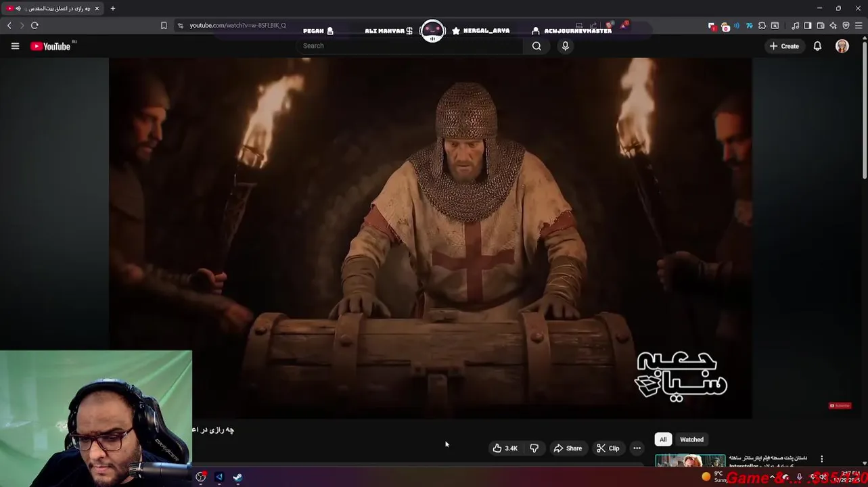Open the browser main menu
The height and width of the screenshot is (487, 868).
click(859, 26)
